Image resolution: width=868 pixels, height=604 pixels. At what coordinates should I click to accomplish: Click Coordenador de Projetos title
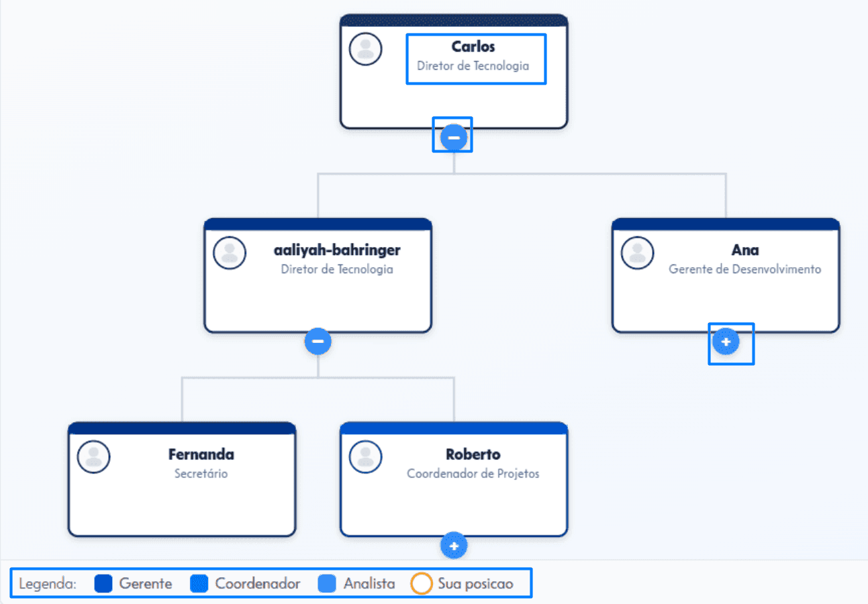click(x=473, y=473)
